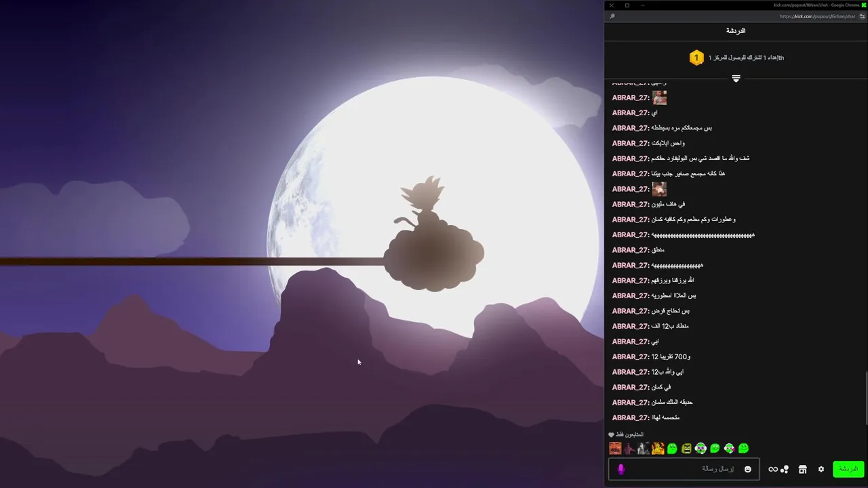Insert the angry olive-colored face emote

[687, 448]
